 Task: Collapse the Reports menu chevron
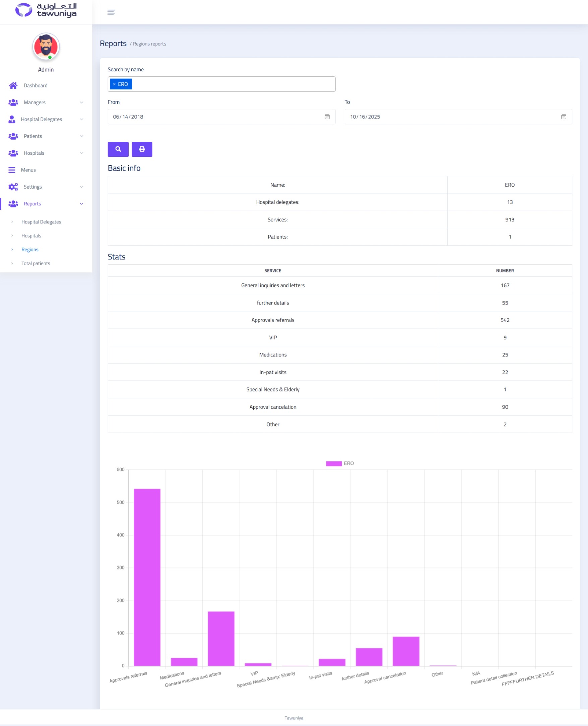[x=81, y=204]
